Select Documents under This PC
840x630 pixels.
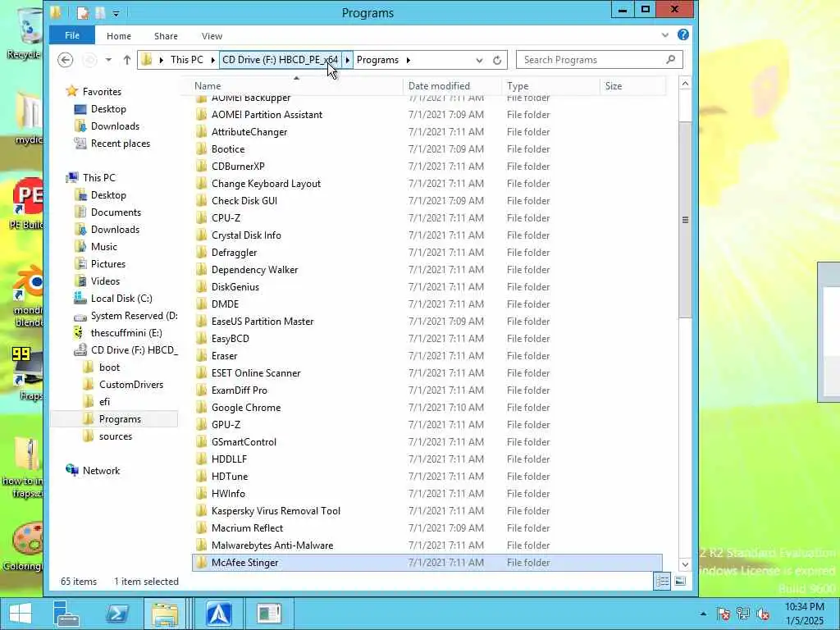[116, 212]
